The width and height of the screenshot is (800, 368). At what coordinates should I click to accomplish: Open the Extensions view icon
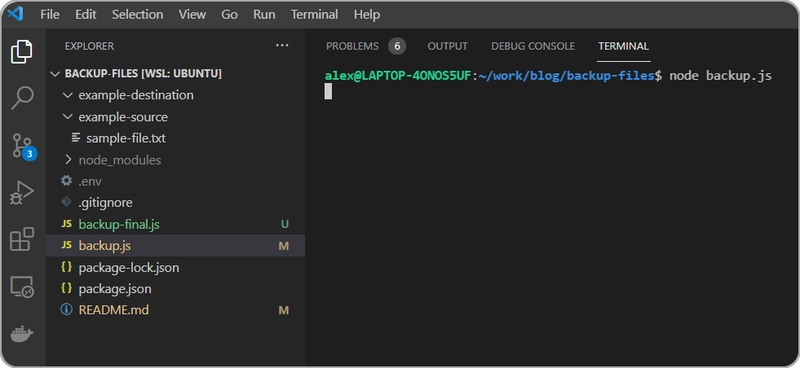22,239
